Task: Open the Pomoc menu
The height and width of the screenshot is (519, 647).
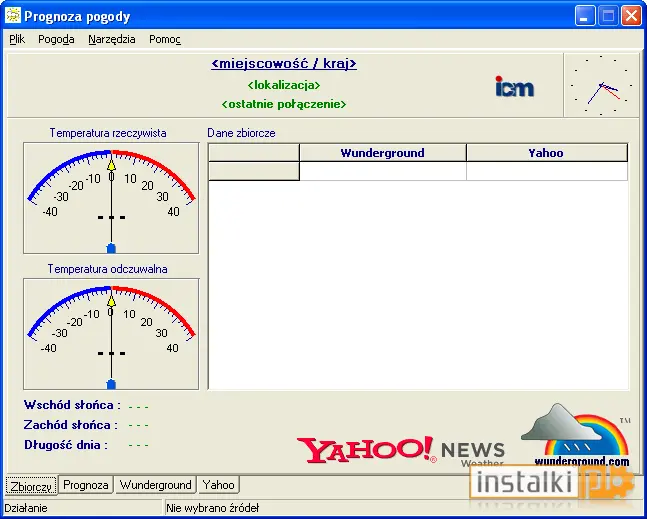Action: [x=165, y=39]
